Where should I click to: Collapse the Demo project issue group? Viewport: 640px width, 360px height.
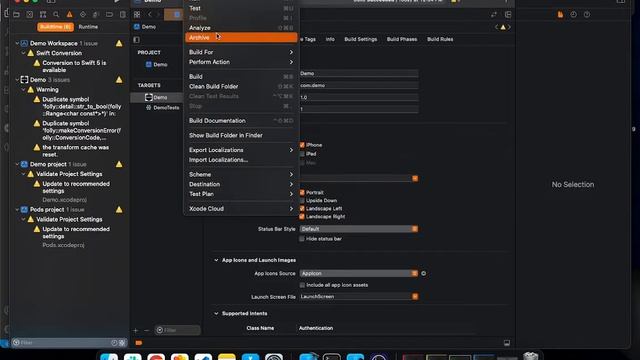pyautogui.click(x=17, y=164)
